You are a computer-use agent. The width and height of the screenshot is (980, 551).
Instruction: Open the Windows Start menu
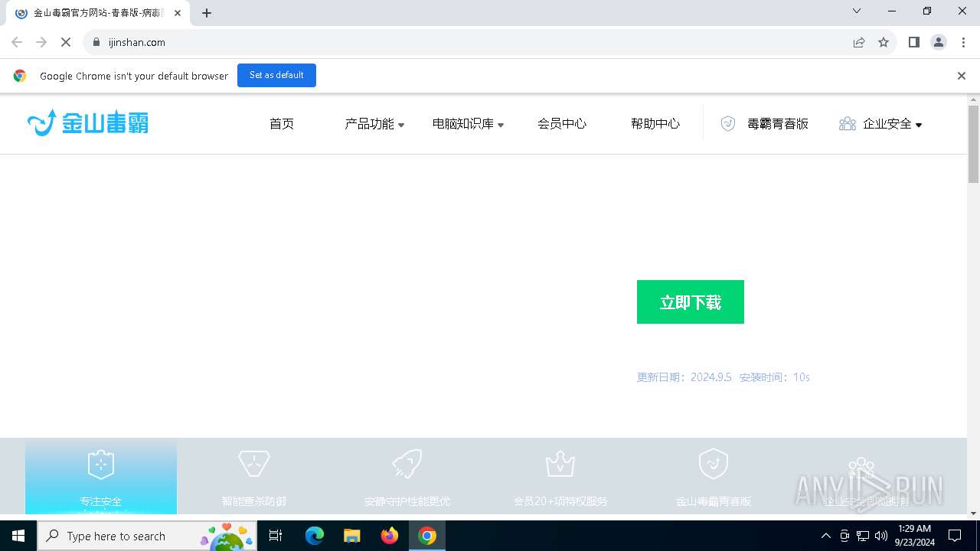click(18, 536)
